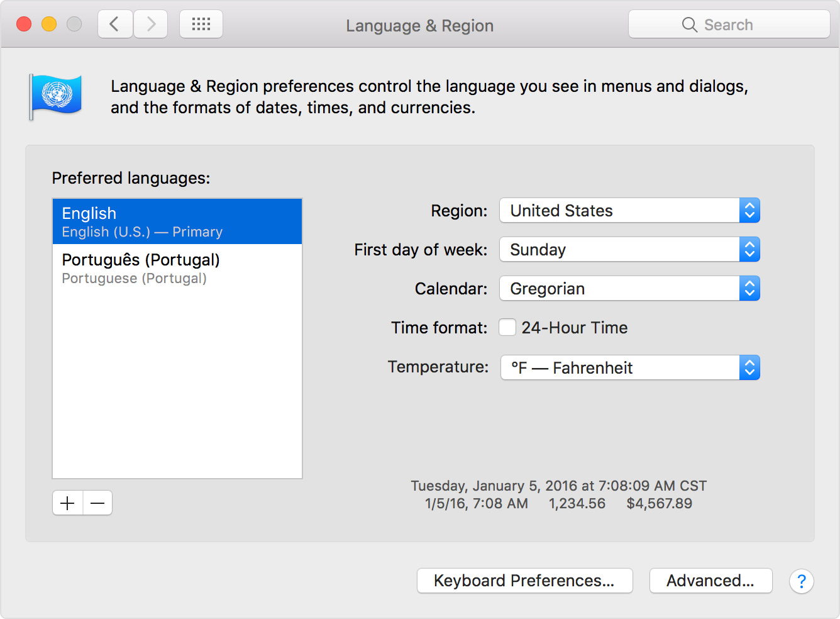840x619 pixels.
Task: Remove selected language with minus button
Action: coord(97,503)
